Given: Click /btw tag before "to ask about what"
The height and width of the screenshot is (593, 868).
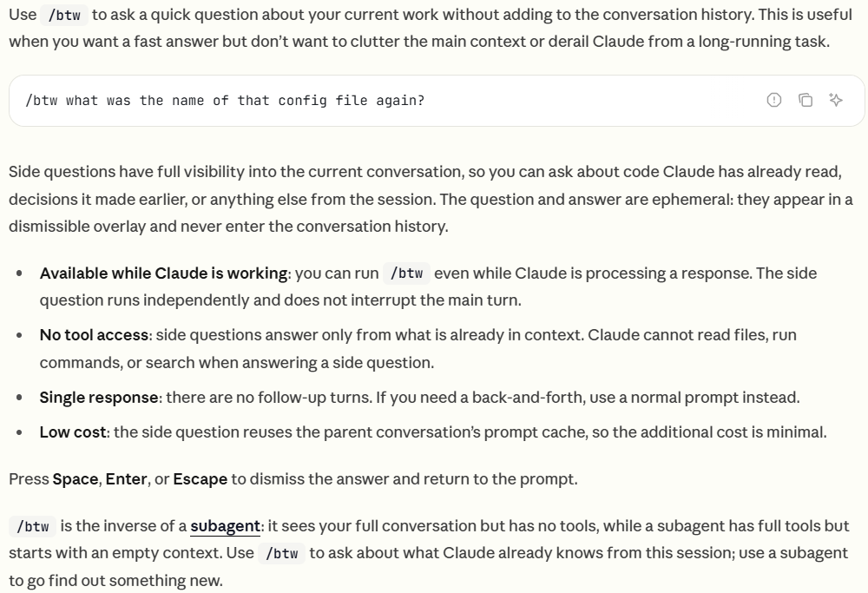Looking at the screenshot, I should [x=282, y=554].
